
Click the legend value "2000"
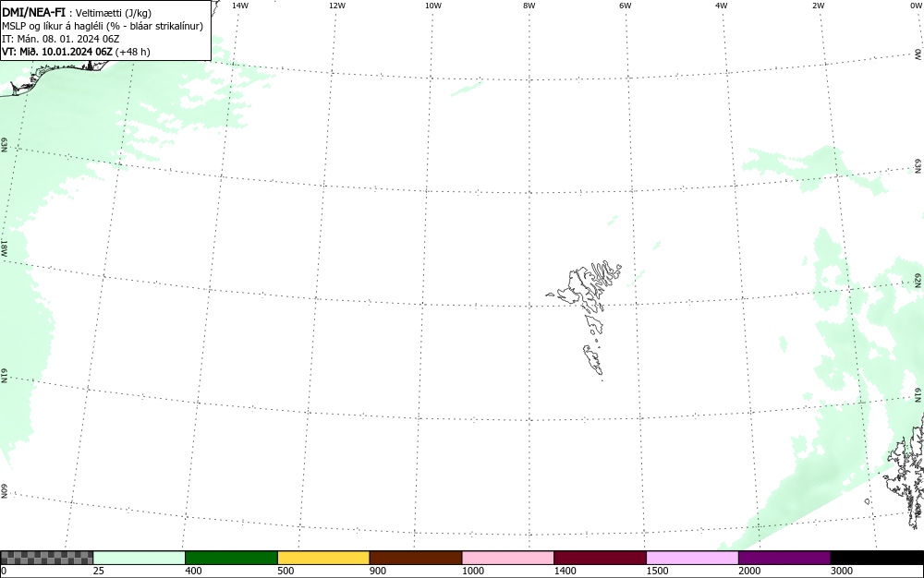coord(749,571)
